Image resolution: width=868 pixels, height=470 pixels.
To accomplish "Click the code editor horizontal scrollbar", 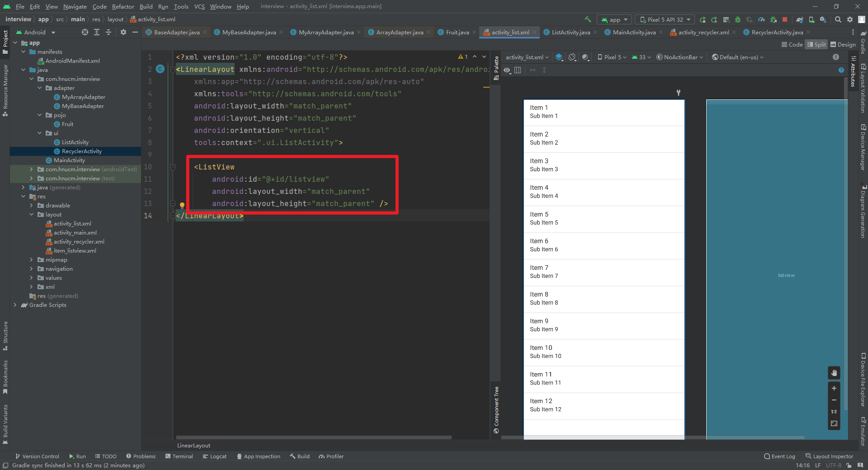I will click(314, 437).
